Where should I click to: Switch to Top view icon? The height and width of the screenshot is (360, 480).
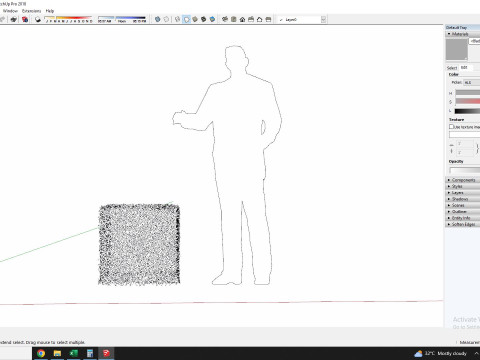click(x=234, y=19)
